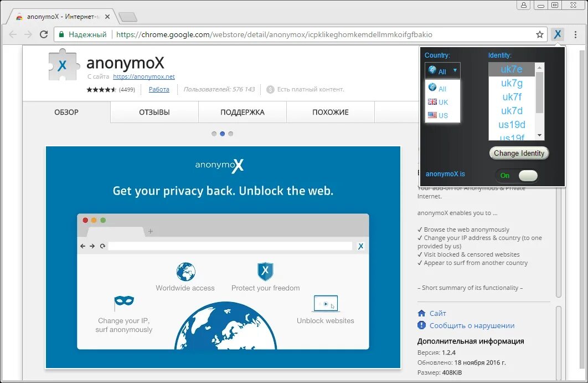Click the report abuse exclamation icon

pyautogui.click(x=421, y=325)
